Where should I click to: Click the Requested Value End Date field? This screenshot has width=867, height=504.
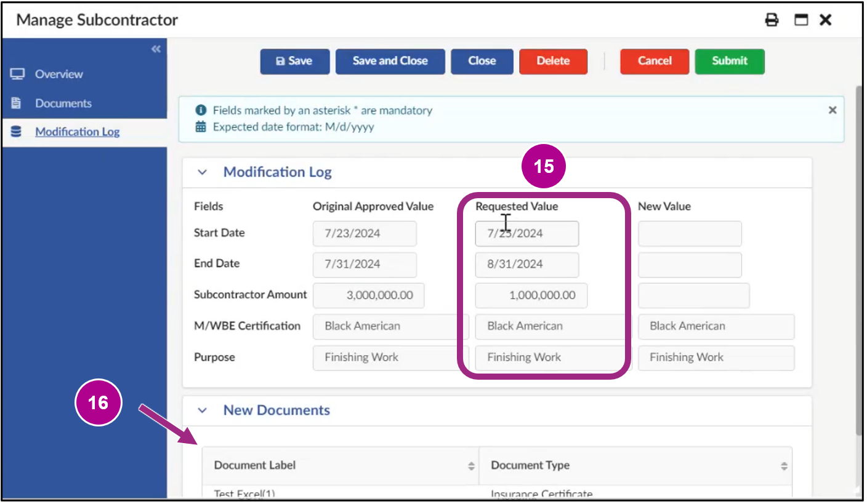[x=526, y=265]
